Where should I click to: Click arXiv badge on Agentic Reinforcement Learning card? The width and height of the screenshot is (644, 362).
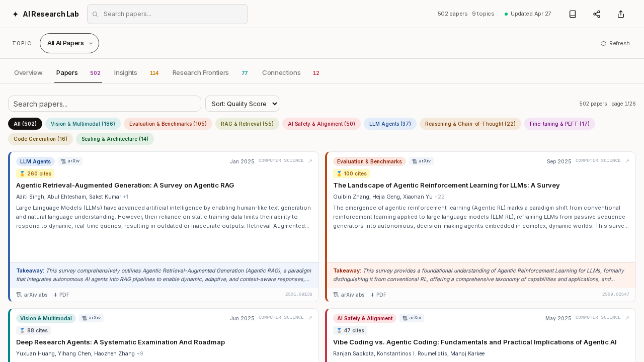coord(421,161)
